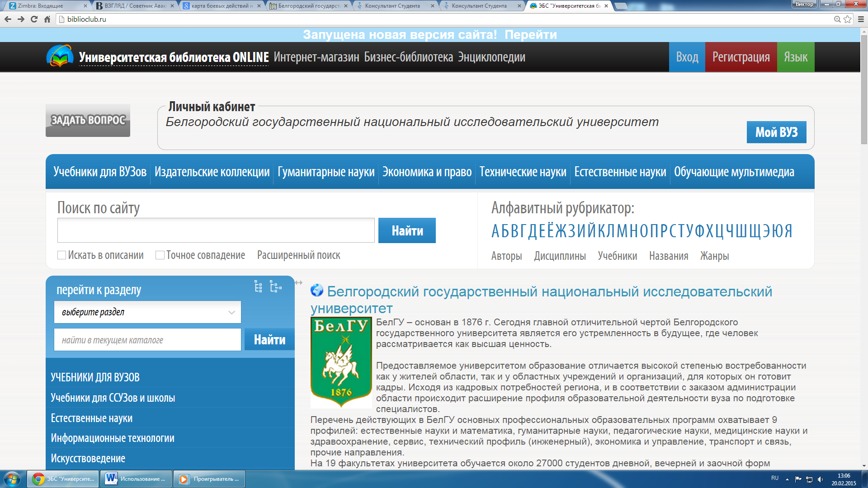This screenshot has height=488, width=868.
Task: Tick Искать в описании checkbox
Action: point(62,255)
